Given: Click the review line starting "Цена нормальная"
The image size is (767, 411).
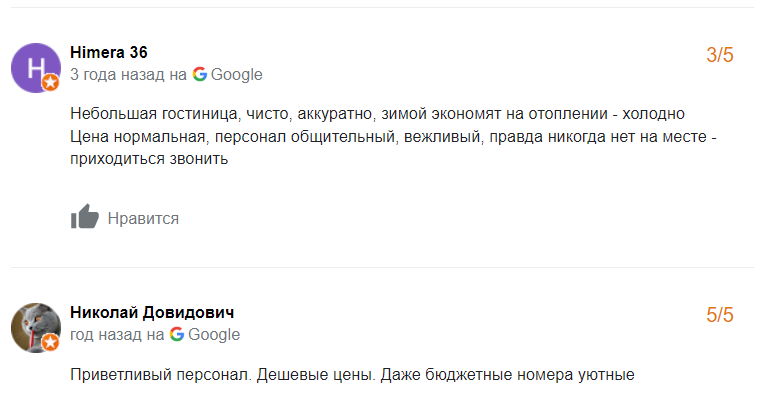Looking at the screenshot, I should [x=394, y=136].
